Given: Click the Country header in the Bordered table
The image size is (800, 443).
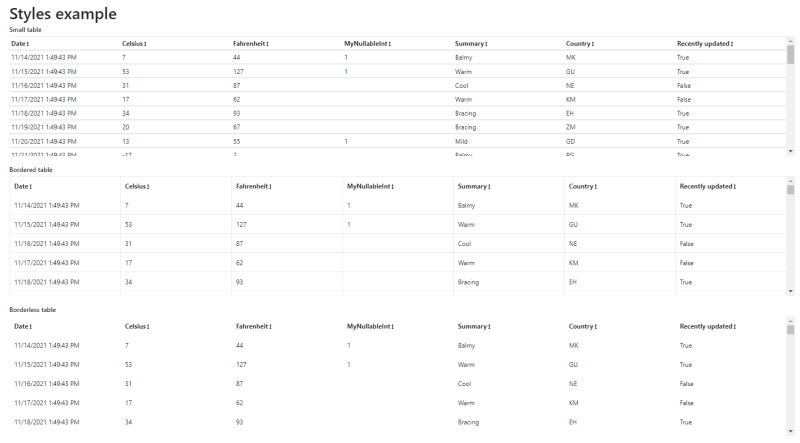Looking at the screenshot, I should tap(581, 187).
